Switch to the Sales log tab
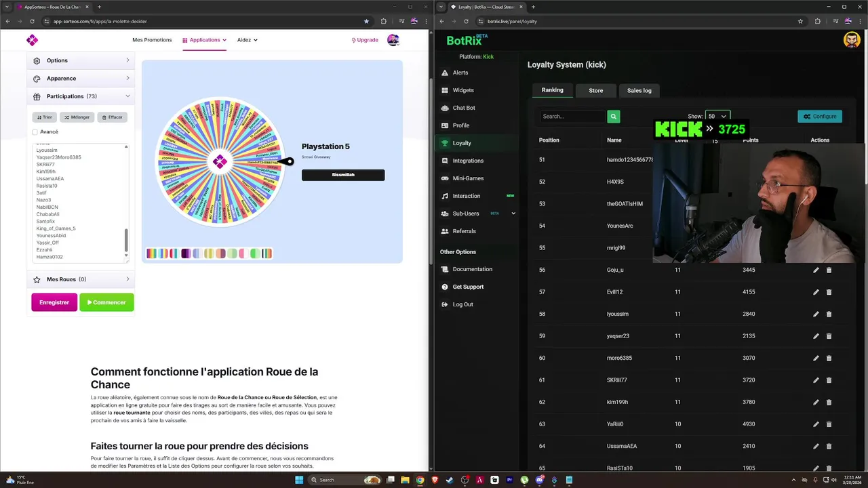The height and width of the screenshot is (488, 868). (639, 90)
